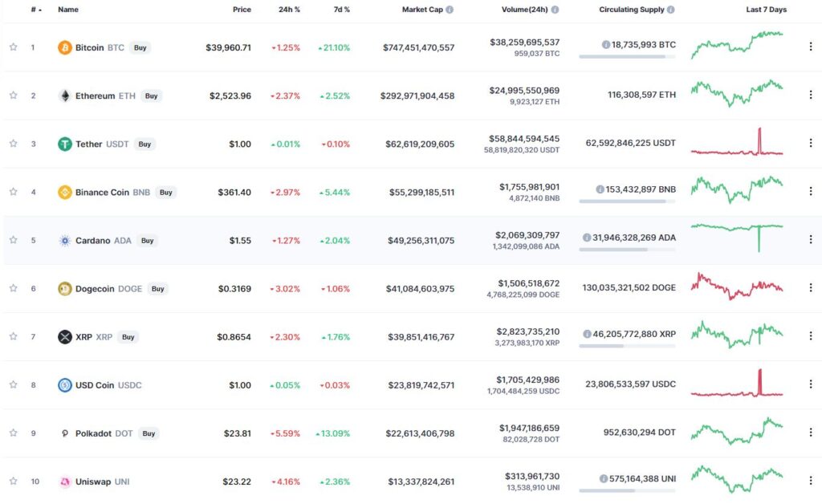Expand the three-dot menu for Polkadot
This screenshot has width=822, height=504.
(811, 433)
